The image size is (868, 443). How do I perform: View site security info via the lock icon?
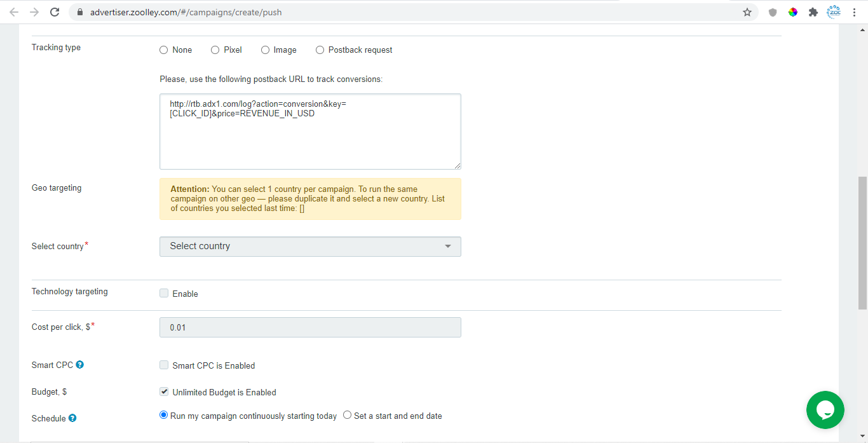pyautogui.click(x=79, y=11)
